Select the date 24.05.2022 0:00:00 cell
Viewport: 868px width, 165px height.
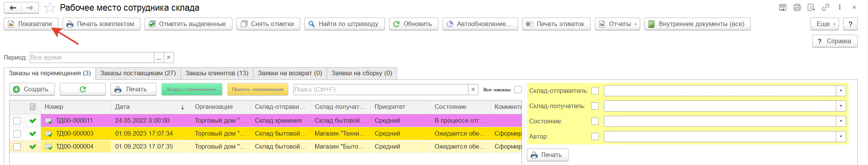pyautogui.click(x=151, y=121)
